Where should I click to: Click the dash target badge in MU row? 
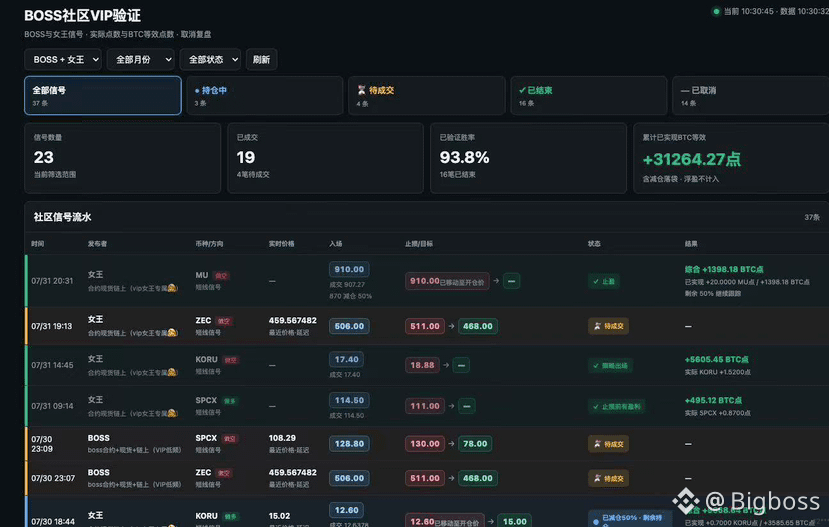(511, 281)
